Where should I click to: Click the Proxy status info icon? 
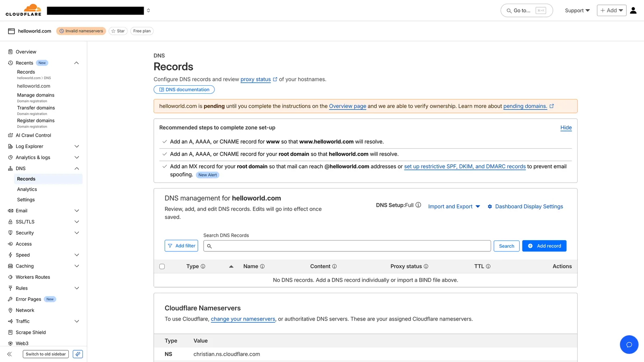pyautogui.click(x=426, y=267)
